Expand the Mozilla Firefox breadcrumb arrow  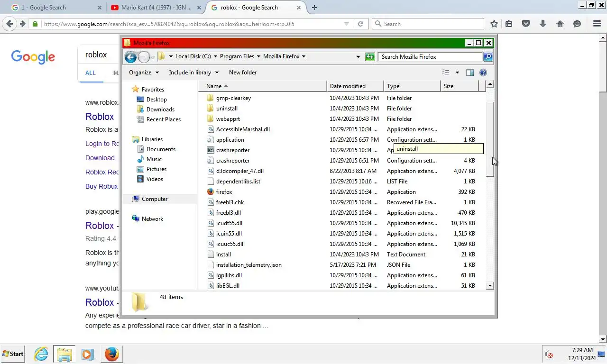(303, 56)
